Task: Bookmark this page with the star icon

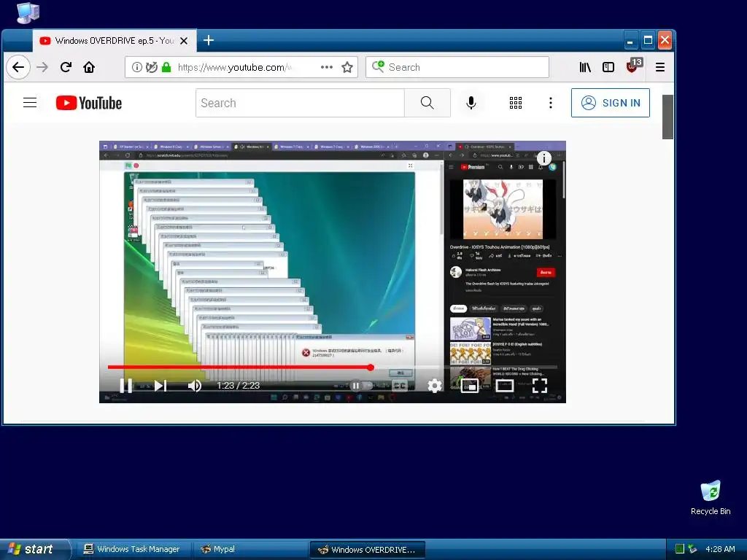Action: [x=347, y=67]
